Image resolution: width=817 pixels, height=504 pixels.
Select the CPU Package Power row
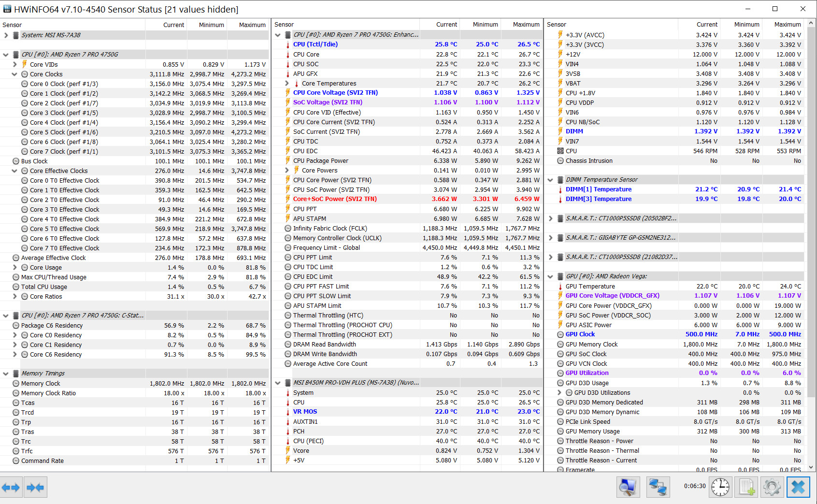pyautogui.click(x=407, y=160)
